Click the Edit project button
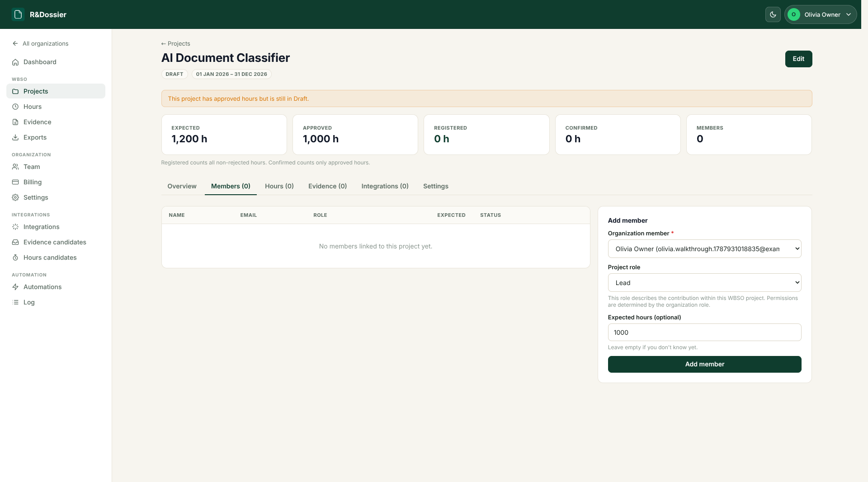This screenshot has height=482, width=868. tap(798, 59)
